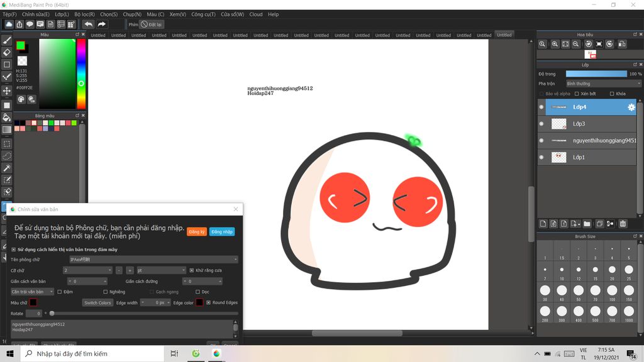Open the Tệp(F) menu

pos(10,14)
